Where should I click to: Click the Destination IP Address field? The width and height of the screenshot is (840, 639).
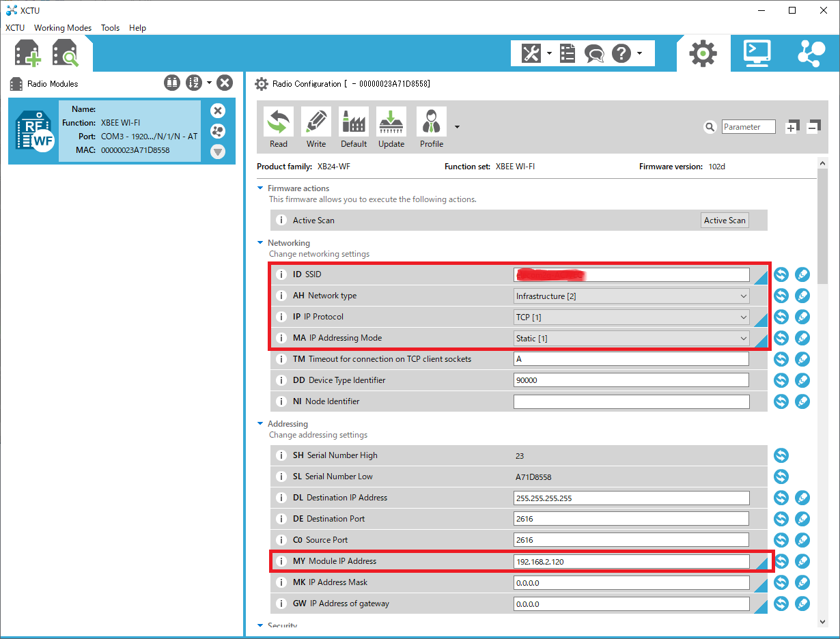[631, 498]
